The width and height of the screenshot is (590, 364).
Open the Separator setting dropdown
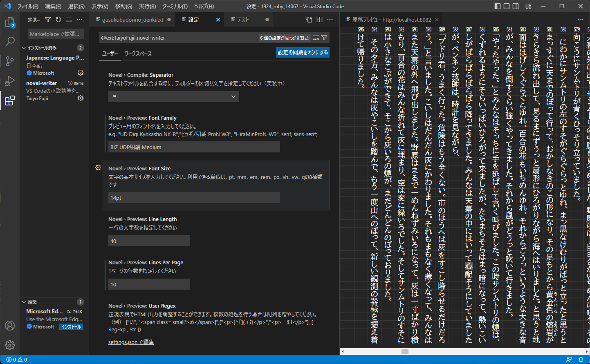click(174, 96)
